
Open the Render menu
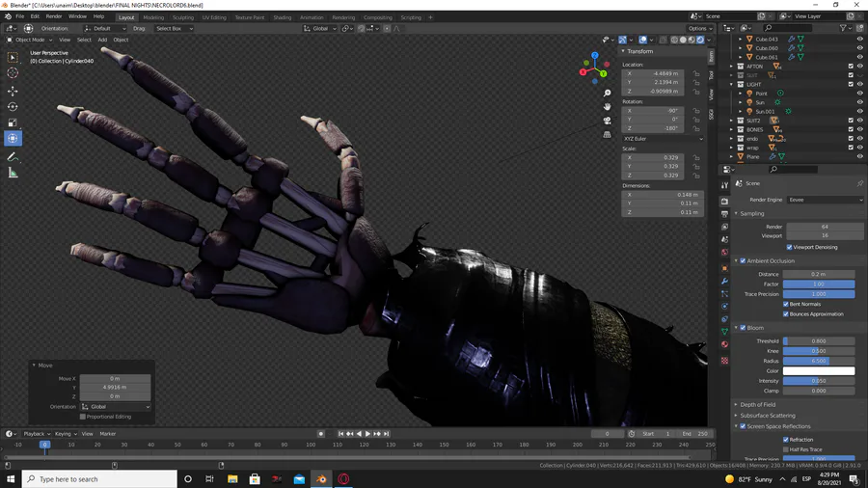[x=54, y=16]
